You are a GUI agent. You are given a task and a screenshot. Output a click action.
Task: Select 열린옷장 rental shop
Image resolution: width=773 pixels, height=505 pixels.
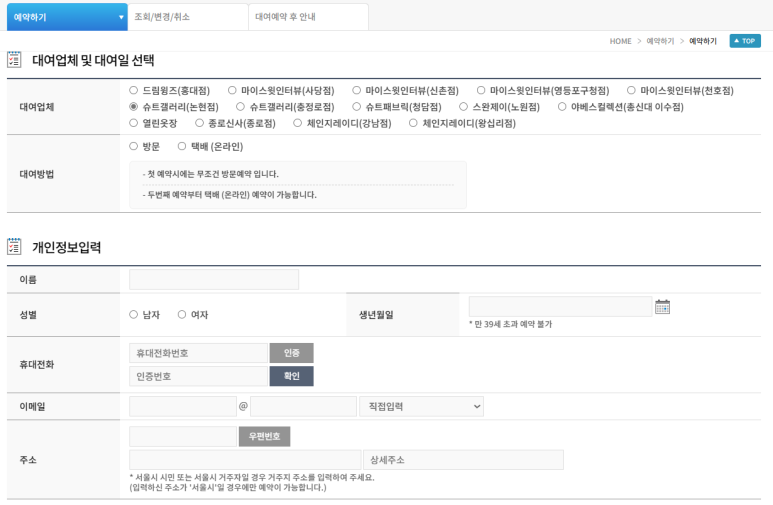[x=134, y=123]
